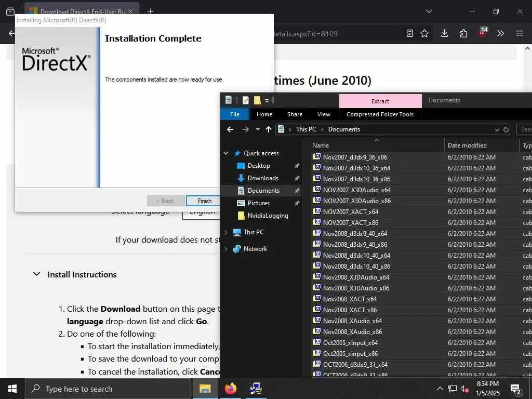Select file NOV2007_XACT_x86
Screen dimensions: 532x399
(351, 222)
